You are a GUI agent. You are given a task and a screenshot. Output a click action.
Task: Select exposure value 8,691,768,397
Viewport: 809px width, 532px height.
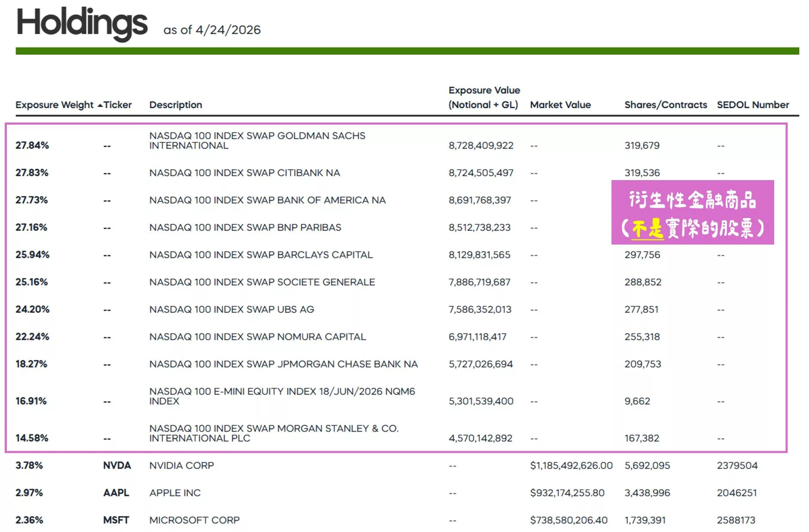click(x=480, y=200)
